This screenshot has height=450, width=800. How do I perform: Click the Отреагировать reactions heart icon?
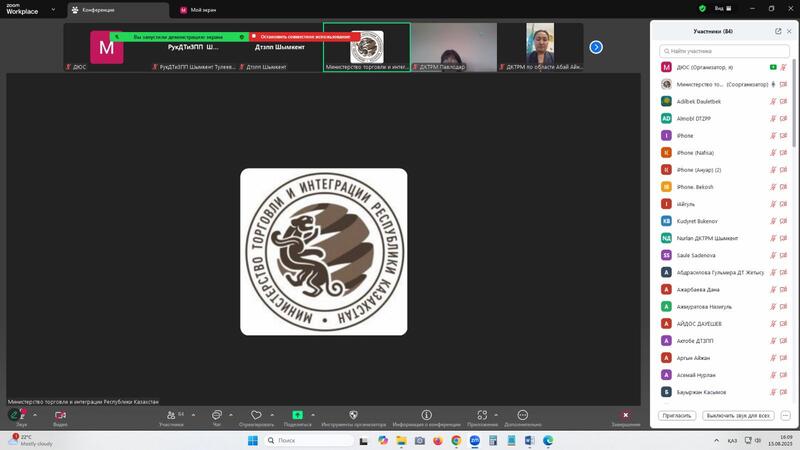[256, 414]
